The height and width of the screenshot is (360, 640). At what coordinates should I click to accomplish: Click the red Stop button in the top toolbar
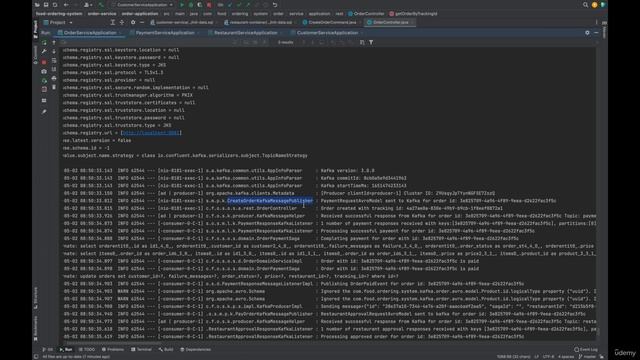point(209,5)
